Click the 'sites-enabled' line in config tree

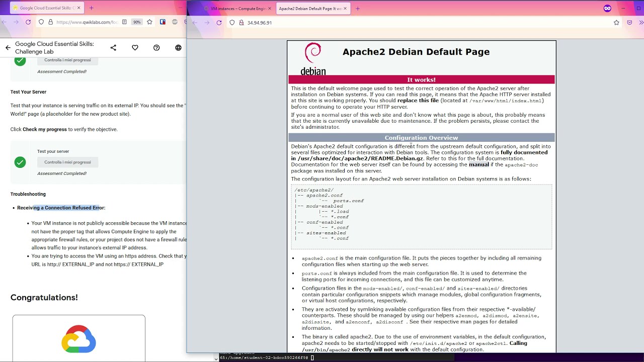click(326, 233)
